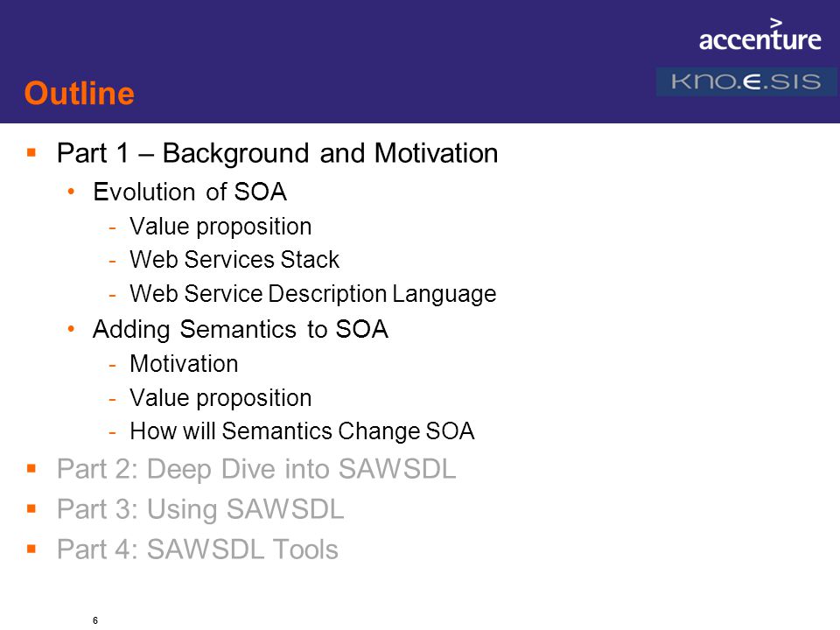
Task: Click orange dot beside Evolution of SOA
Action: [71, 191]
